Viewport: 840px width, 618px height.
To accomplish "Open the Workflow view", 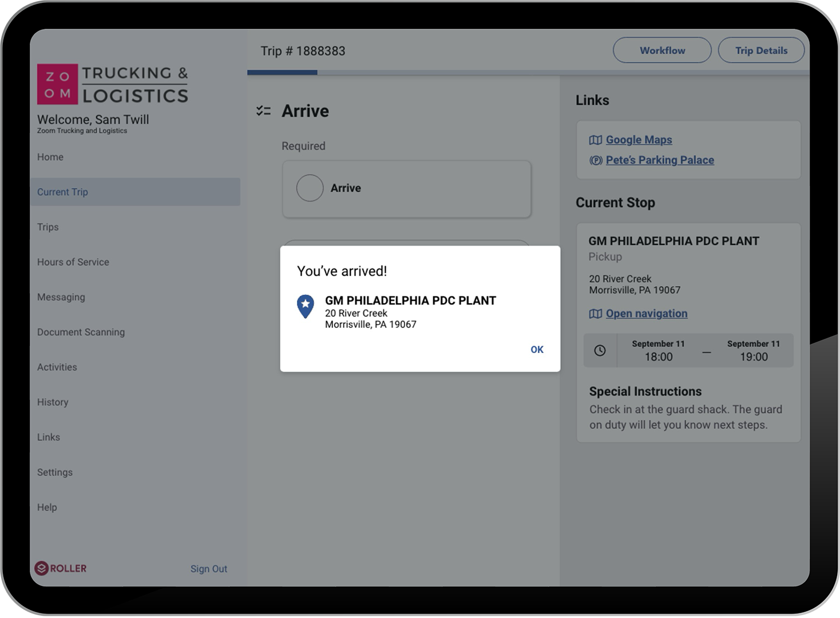I will tap(662, 50).
